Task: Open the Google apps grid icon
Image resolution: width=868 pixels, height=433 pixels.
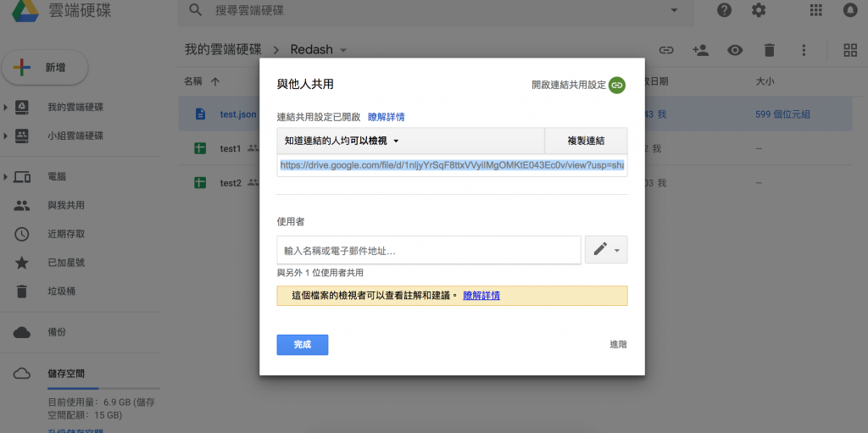Action: pyautogui.click(x=816, y=10)
